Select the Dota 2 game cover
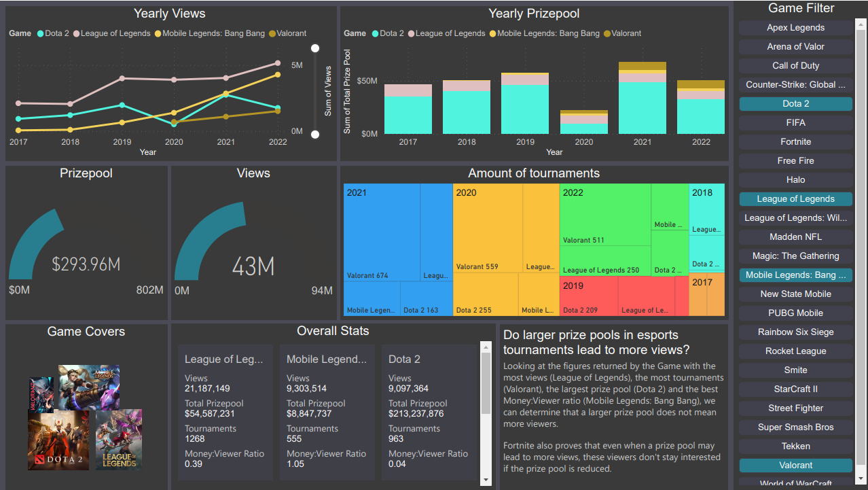868x490 pixels. tap(58, 439)
